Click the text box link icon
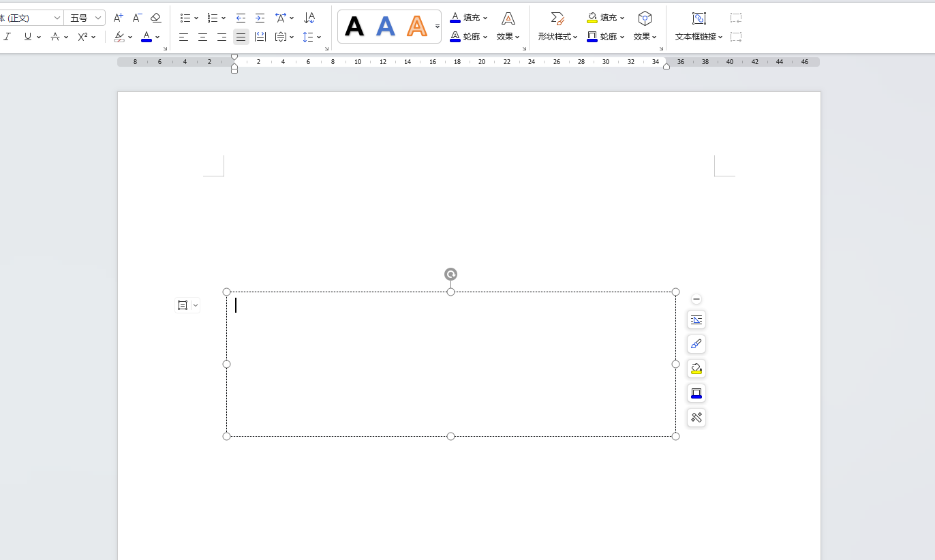935x560 pixels. point(699,18)
